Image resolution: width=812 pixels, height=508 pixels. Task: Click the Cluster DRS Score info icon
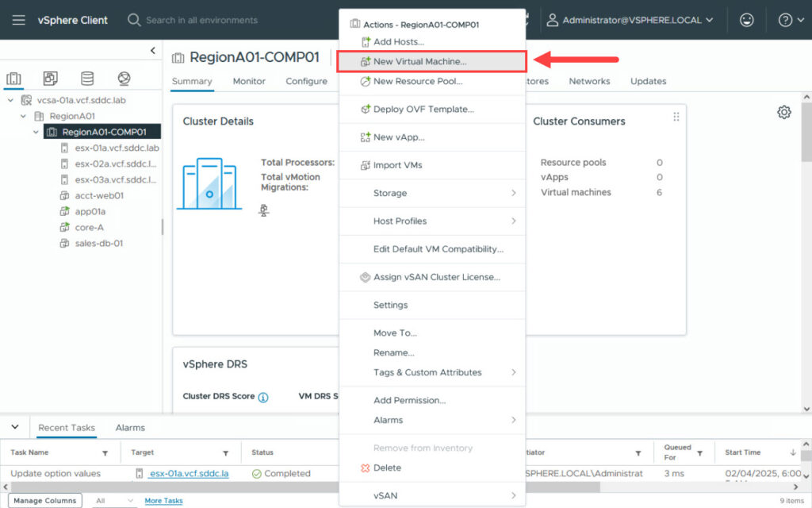[x=263, y=398]
